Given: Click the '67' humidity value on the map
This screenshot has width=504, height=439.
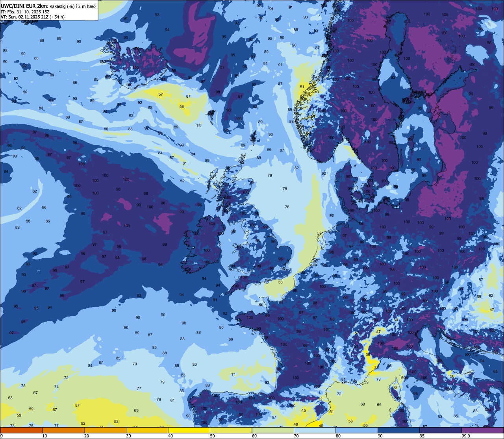Looking at the screenshot, I should pos(35,393).
